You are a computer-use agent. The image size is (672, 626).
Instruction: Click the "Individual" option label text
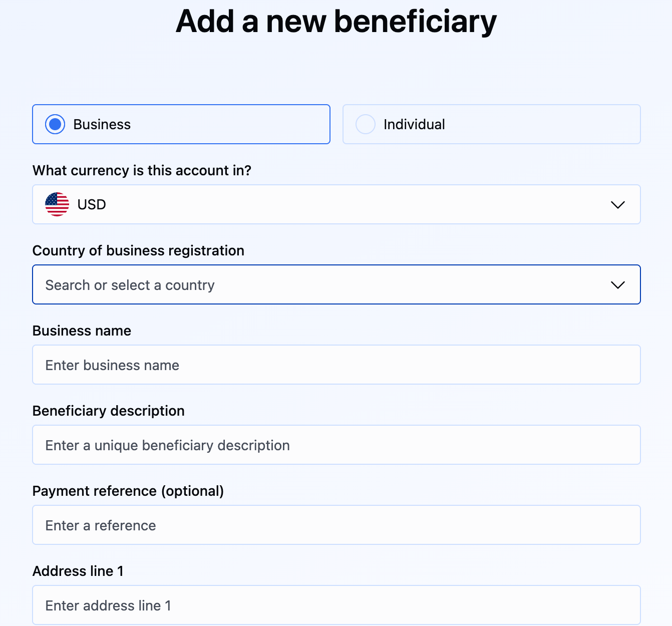click(414, 124)
